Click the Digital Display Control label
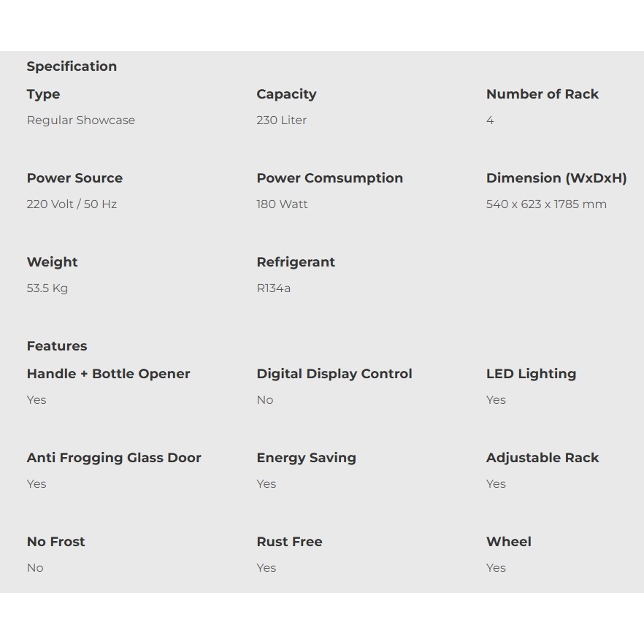The image size is (644, 644). [334, 374]
